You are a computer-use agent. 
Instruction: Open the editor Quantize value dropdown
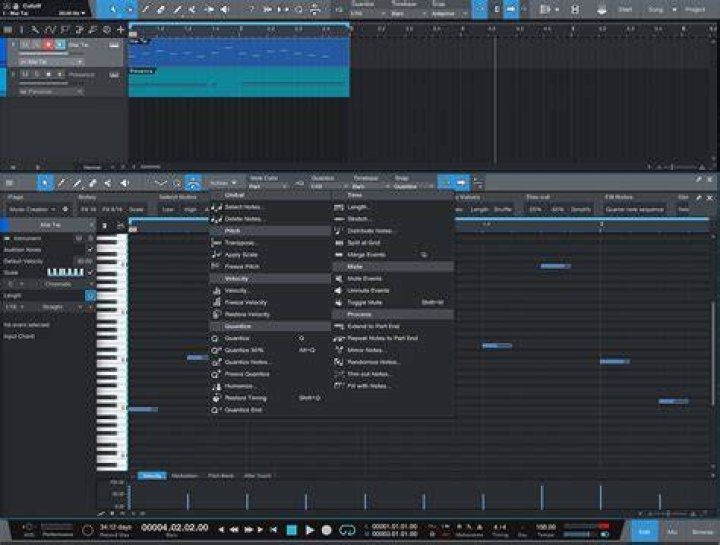[330, 186]
